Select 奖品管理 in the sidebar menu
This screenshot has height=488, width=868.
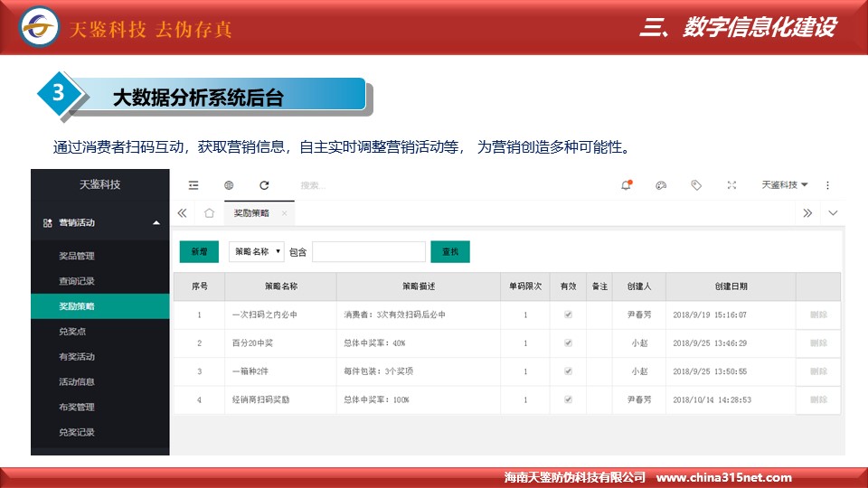[x=77, y=256]
